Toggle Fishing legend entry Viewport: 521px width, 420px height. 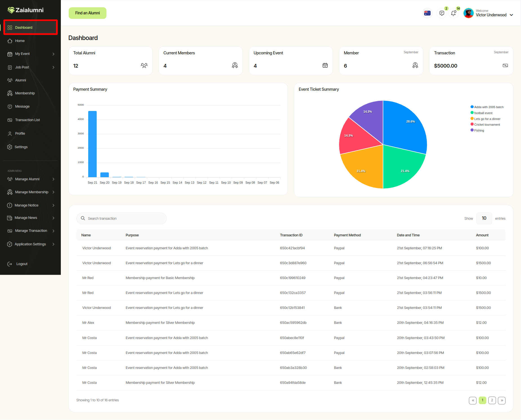point(477,130)
